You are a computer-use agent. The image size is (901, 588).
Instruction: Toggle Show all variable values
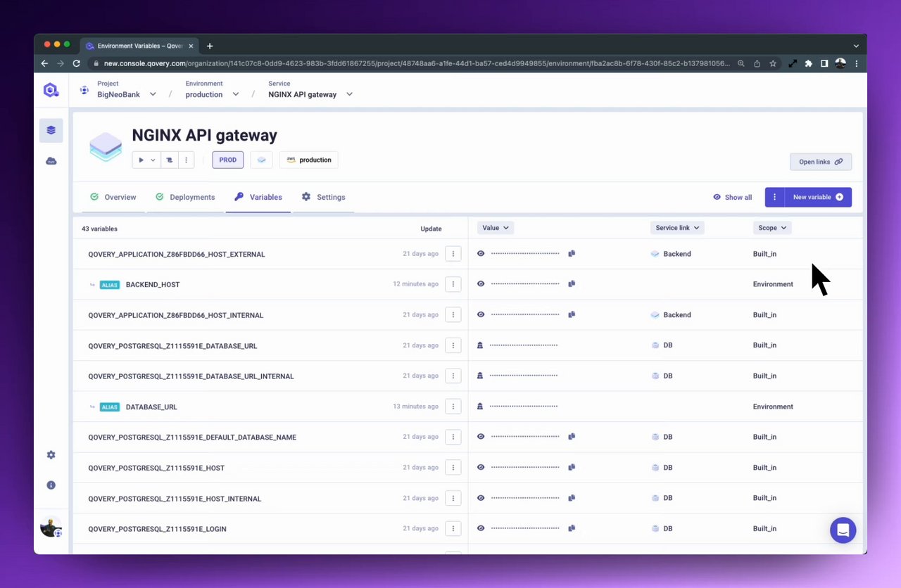[x=732, y=198]
